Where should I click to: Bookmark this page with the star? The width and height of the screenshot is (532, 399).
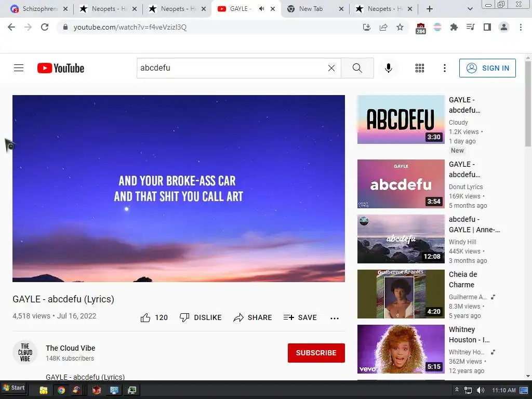point(400,27)
